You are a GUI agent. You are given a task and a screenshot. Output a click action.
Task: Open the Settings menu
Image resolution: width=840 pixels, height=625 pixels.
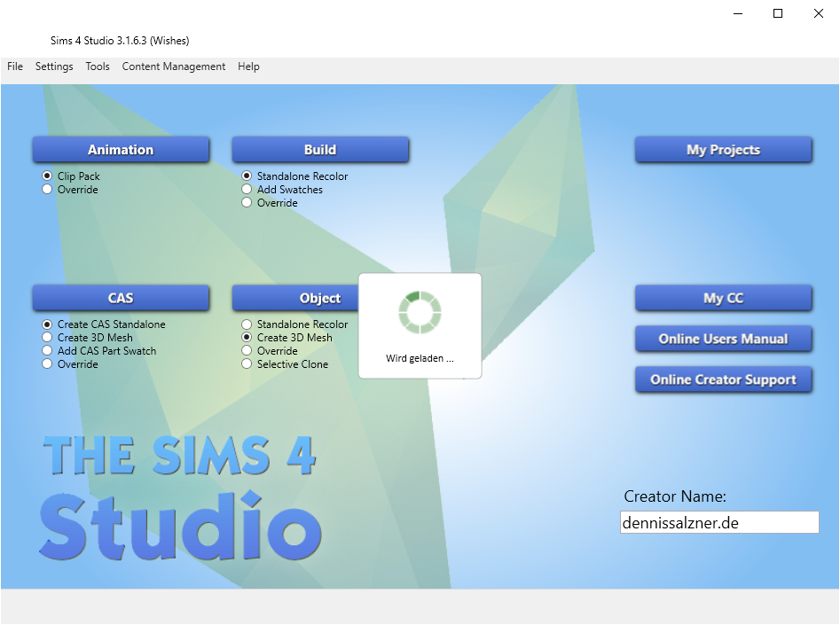[x=54, y=66]
